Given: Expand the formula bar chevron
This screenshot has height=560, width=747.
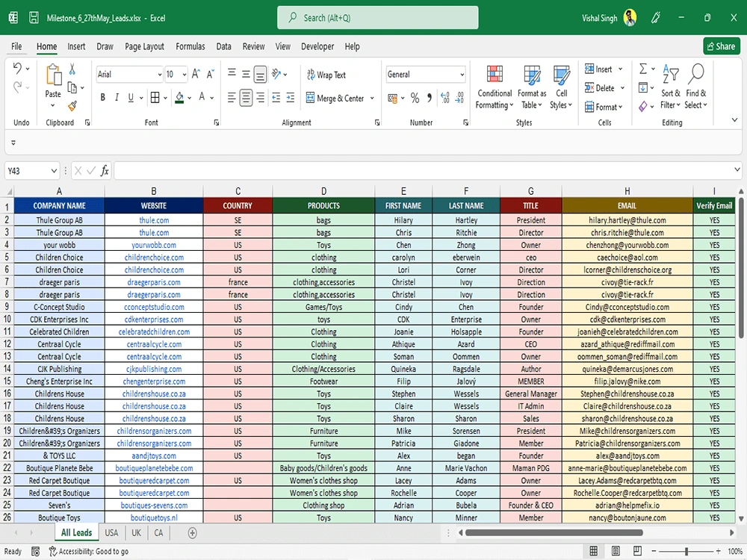Looking at the screenshot, I should coord(737,169).
